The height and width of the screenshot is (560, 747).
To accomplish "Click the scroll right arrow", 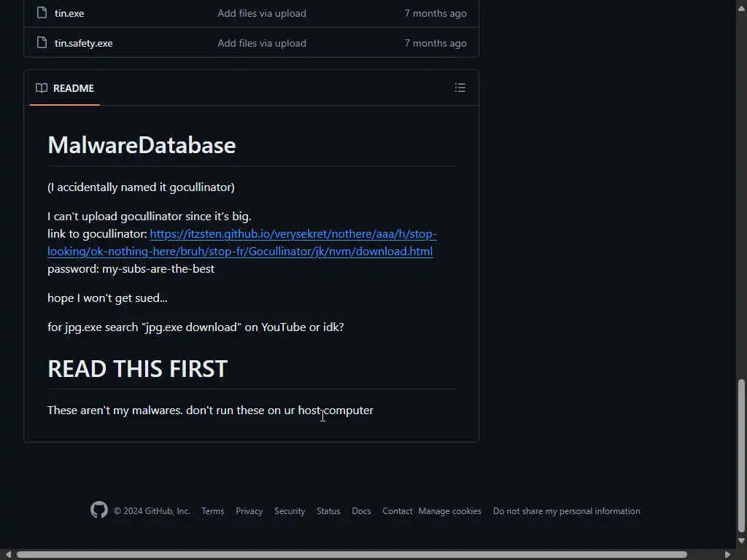I will [x=727, y=555].
